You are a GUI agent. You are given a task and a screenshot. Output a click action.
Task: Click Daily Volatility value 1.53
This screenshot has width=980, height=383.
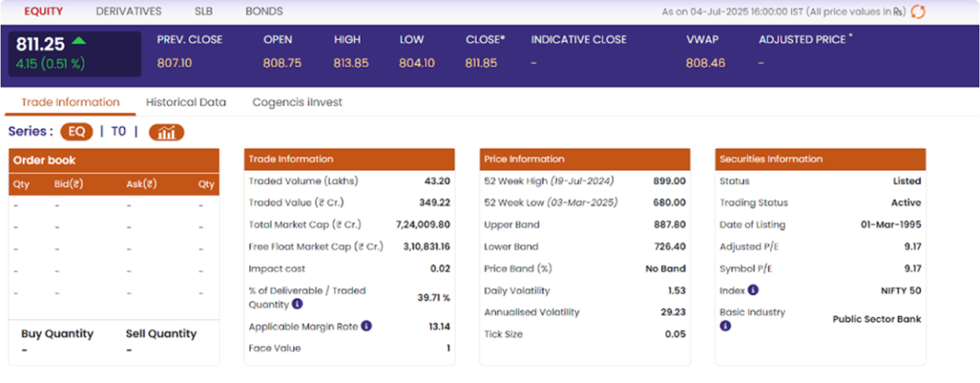[677, 291]
